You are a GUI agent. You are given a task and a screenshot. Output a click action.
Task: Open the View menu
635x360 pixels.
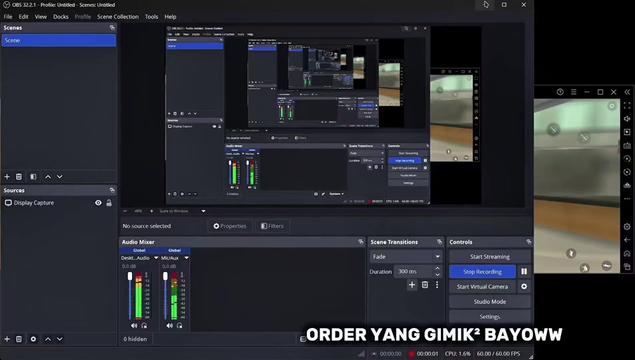[40, 17]
